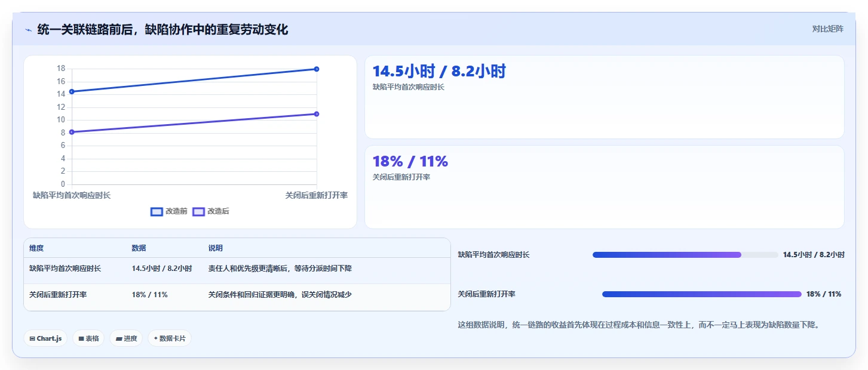
Task: Click the 对比矩阵 label in header
Action: pos(827,29)
